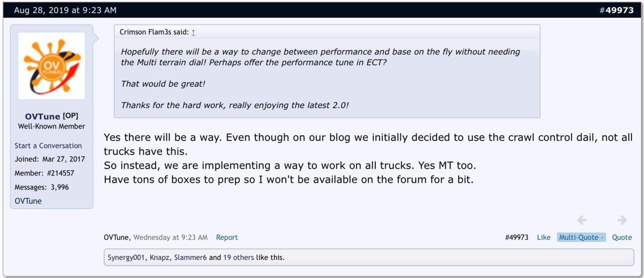This screenshot has width=644, height=278.
Task: Open the OVTune username in the sidebar
Action: (x=42, y=116)
